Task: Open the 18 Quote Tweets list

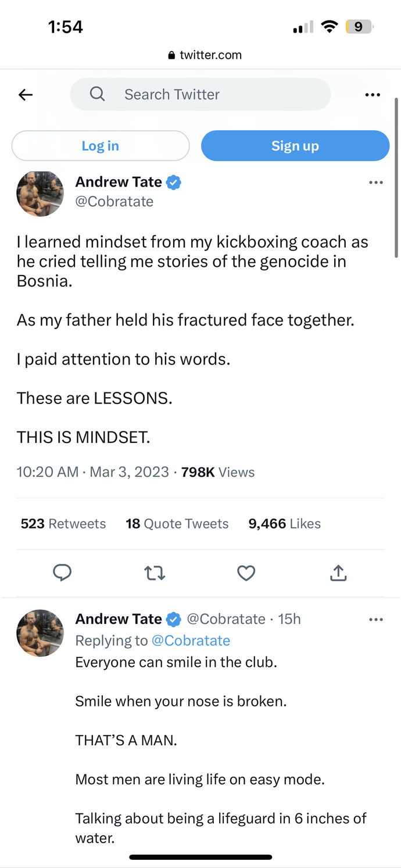Action: pyautogui.click(x=177, y=524)
